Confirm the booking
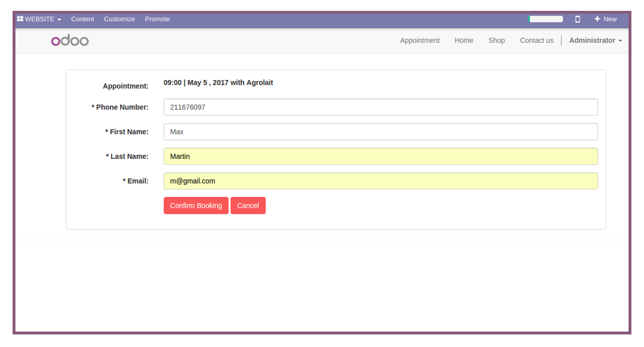Image resolution: width=644 pixels, height=347 pixels. click(196, 206)
